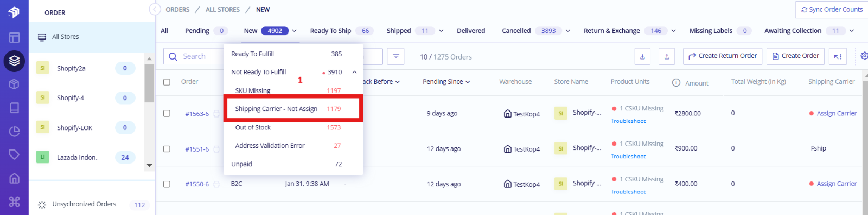Open the pie chart Reports sidebar icon
The height and width of the screenshot is (215, 868).
tap(14, 131)
